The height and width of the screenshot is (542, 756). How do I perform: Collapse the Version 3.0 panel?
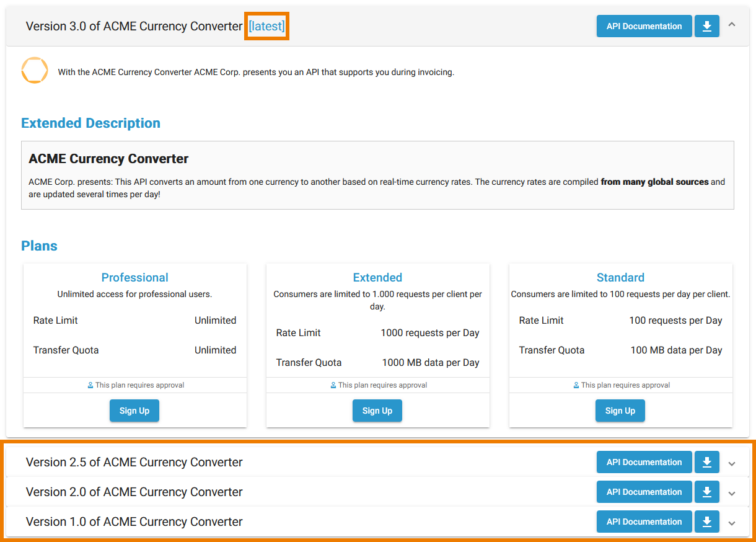[x=732, y=25]
